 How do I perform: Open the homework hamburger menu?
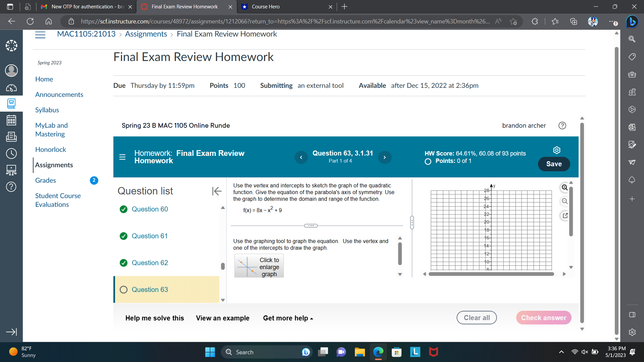pos(122,157)
